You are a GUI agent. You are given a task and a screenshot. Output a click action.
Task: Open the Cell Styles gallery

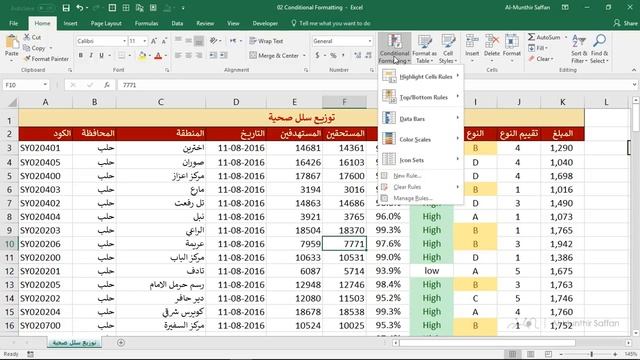448,49
